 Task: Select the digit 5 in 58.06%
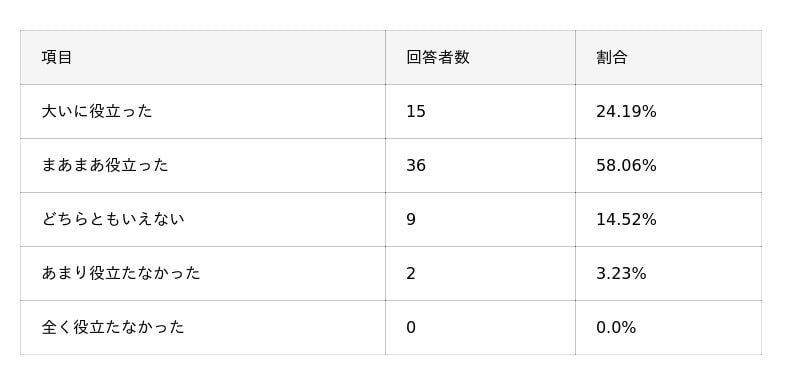click(x=601, y=166)
